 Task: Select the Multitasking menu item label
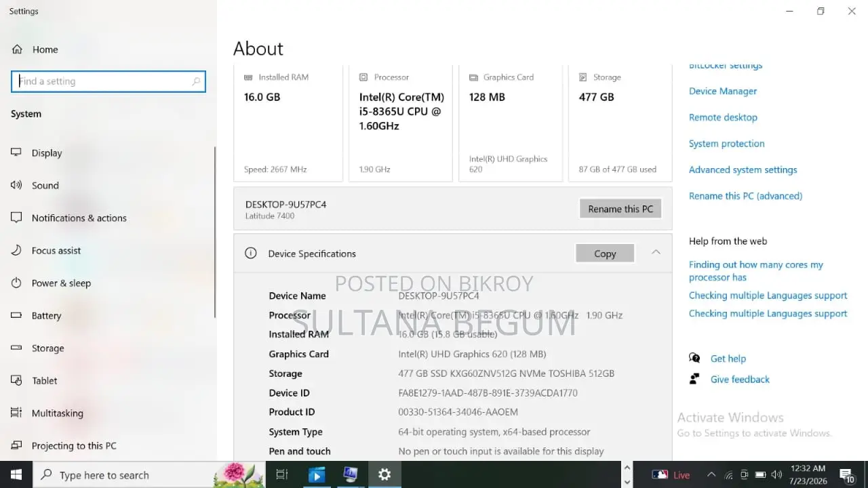tap(58, 413)
